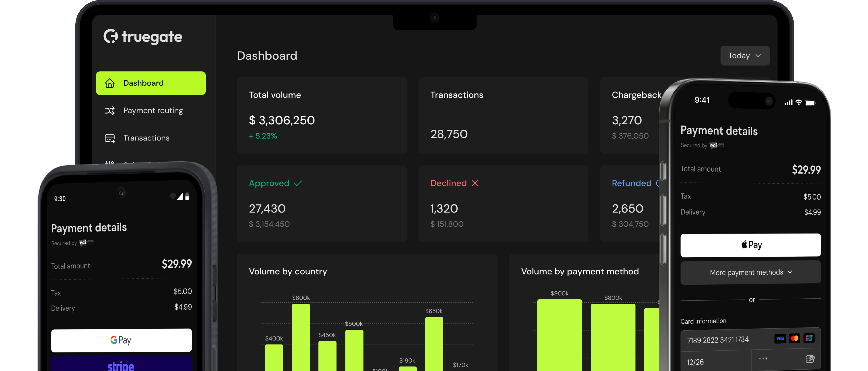Viewport: 868px width, 371px height.
Task: Click the Android battery status icon
Action: click(187, 196)
